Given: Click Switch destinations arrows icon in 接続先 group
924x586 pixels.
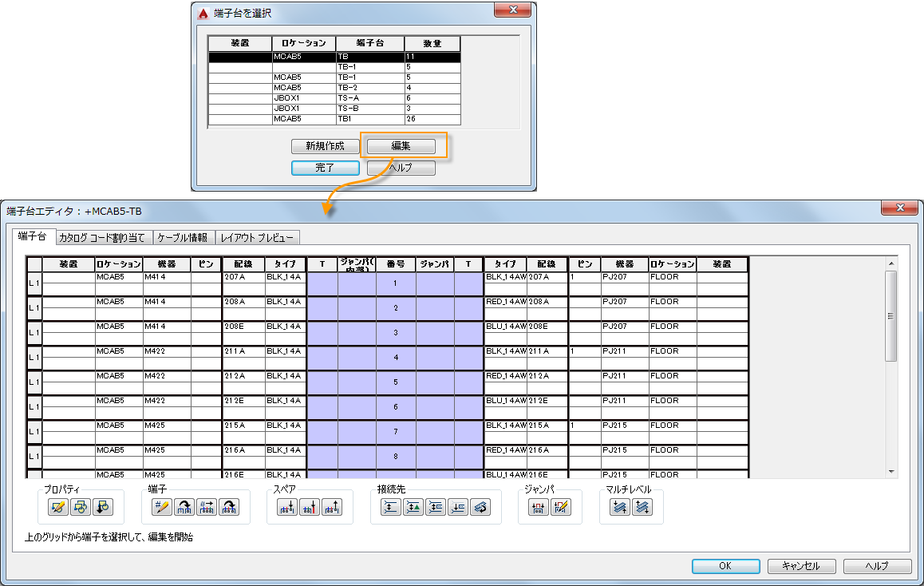Looking at the screenshot, I should click(x=480, y=507).
